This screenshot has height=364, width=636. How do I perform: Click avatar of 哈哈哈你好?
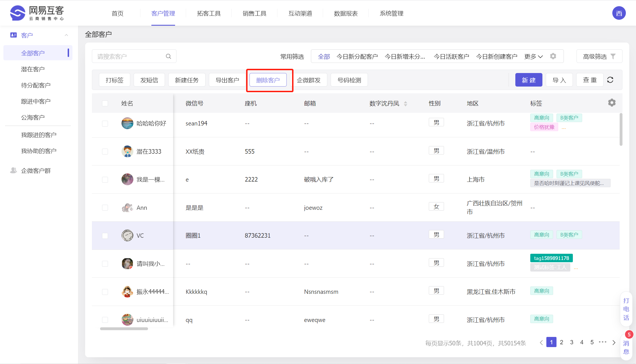(x=127, y=123)
